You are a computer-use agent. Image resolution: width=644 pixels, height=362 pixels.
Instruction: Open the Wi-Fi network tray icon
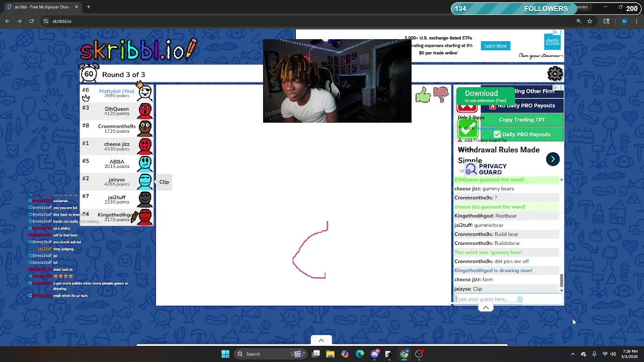(605, 354)
